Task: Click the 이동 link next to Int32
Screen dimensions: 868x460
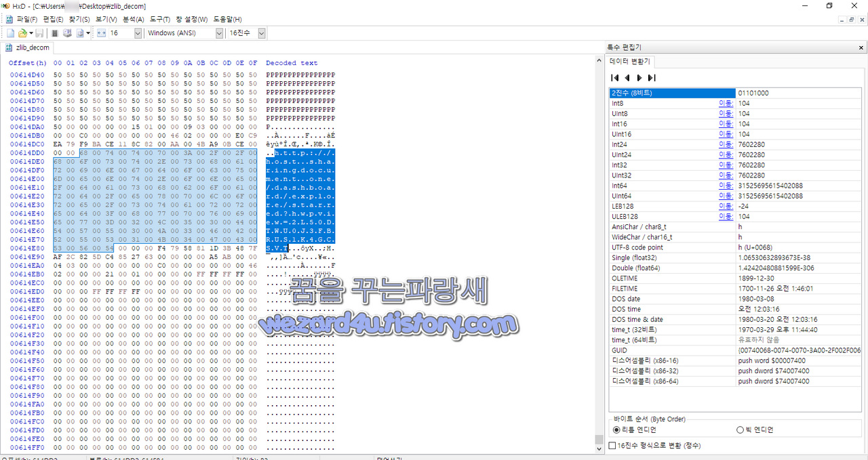Action: (x=726, y=165)
